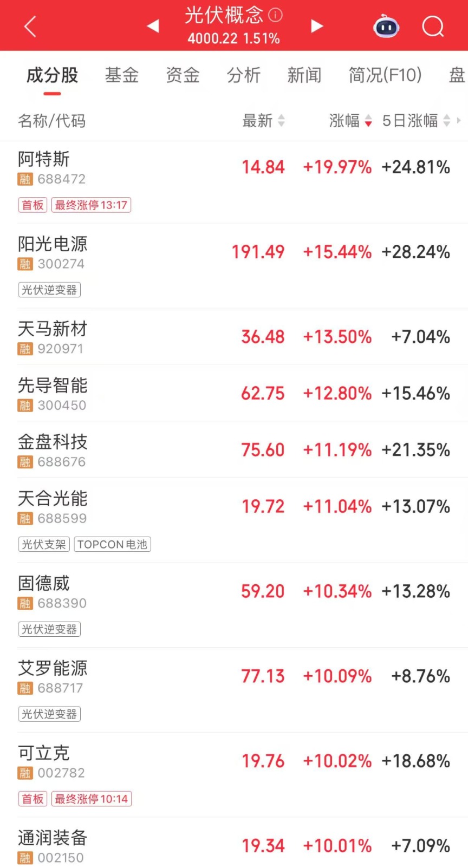Viewport: 468px width, 868px height.
Task: Switch to the 资金 tab
Action: pyautogui.click(x=183, y=75)
